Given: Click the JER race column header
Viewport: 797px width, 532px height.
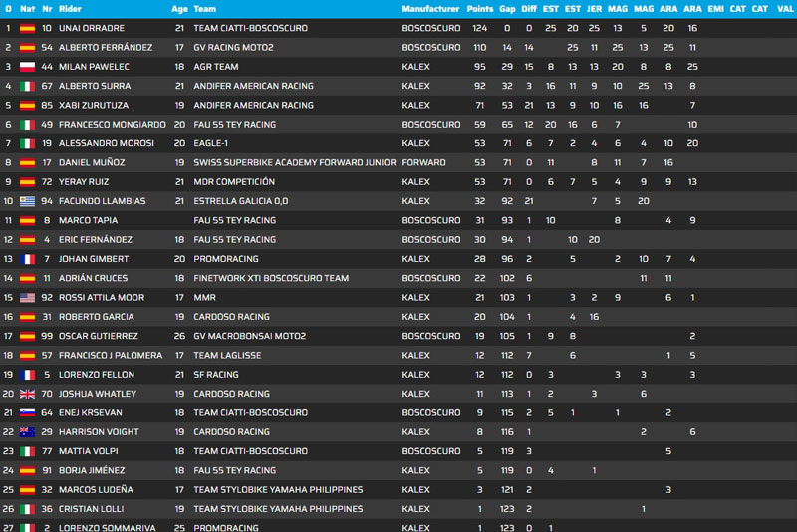Looking at the screenshot, I should coord(594,8).
